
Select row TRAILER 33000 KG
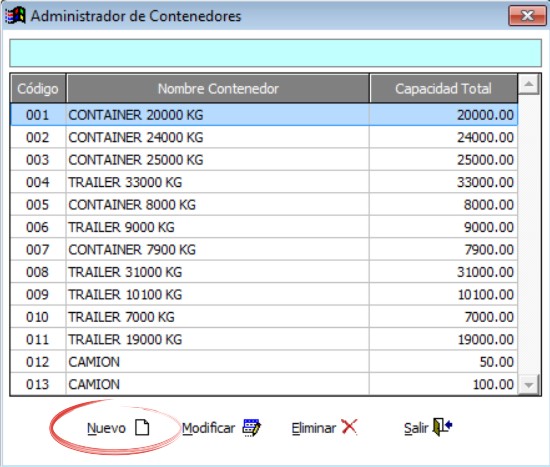point(264,182)
